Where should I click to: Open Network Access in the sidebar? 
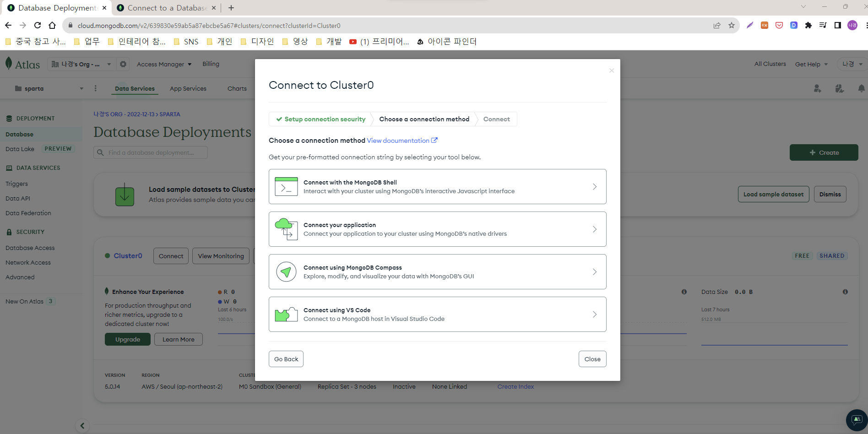click(x=28, y=262)
